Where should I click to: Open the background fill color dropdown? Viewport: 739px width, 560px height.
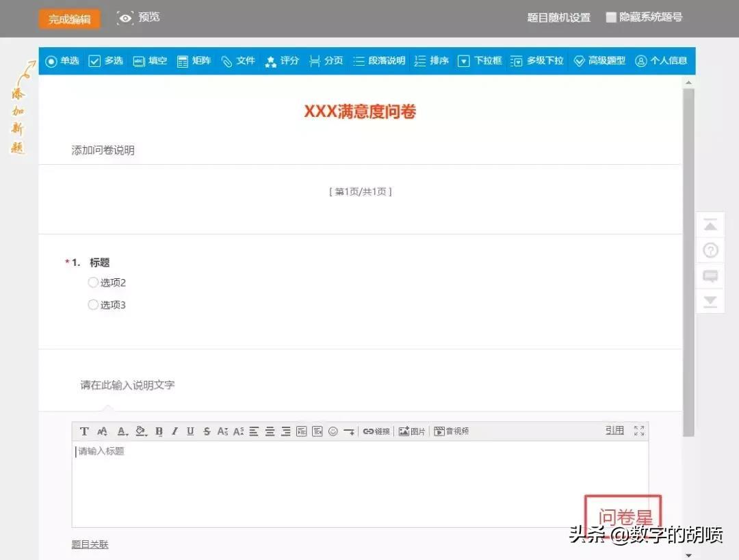coord(141,431)
